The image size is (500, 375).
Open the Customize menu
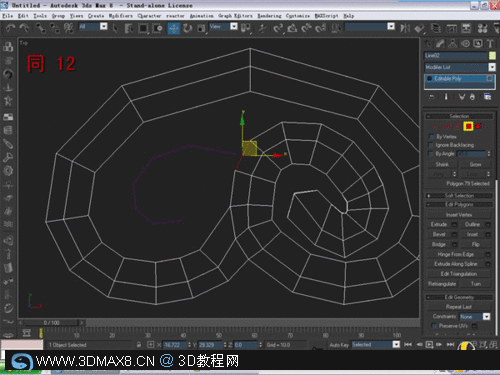coord(298,16)
